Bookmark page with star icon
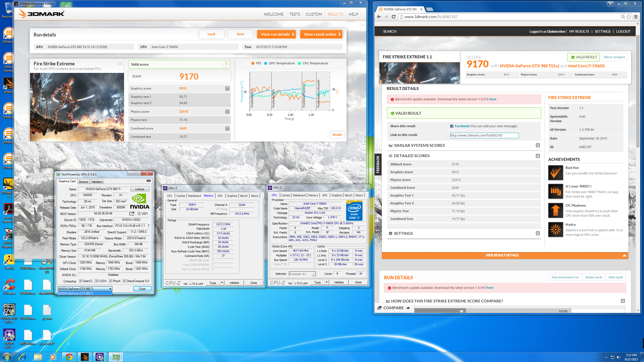The width and height of the screenshot is (644, 362). [629, 17]
